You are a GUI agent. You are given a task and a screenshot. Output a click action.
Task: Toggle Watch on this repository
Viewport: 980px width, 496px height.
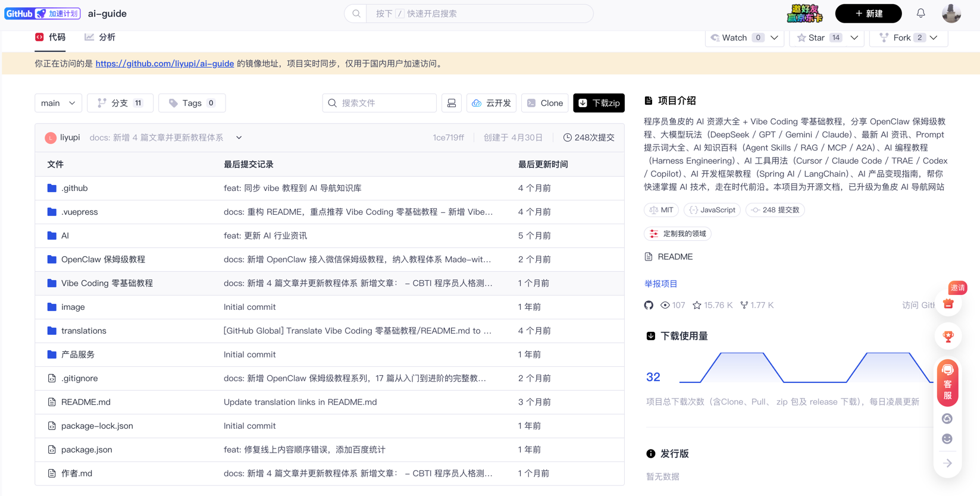(x=736, y=37)
